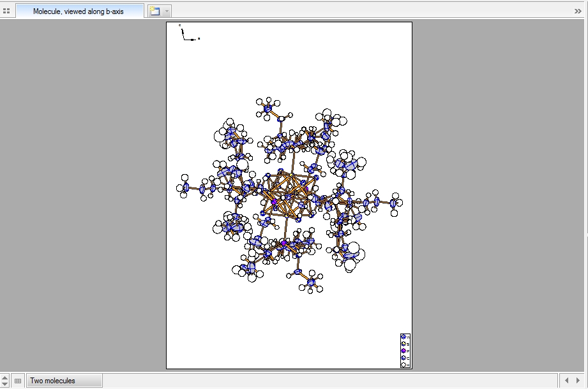Viewport: 588px width, 389px height.
Task: Click the central cluster of the molecule
Action: [291, 194]
